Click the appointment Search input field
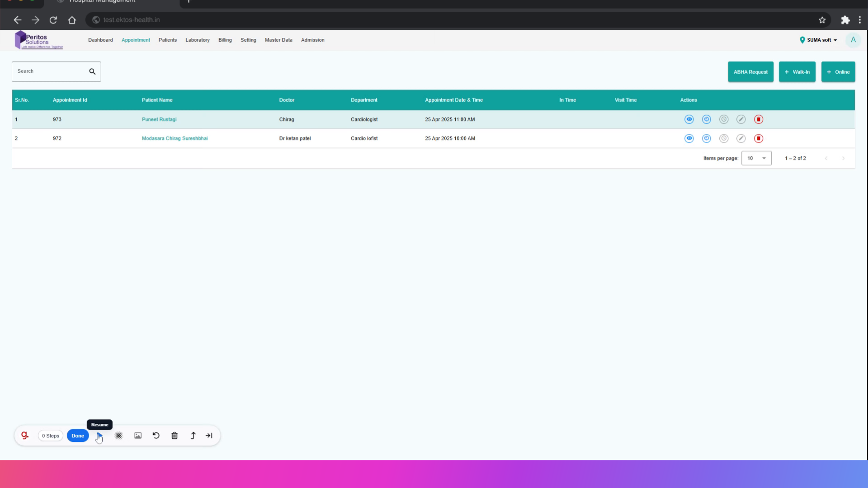868x488 pixels. [50, 71]
